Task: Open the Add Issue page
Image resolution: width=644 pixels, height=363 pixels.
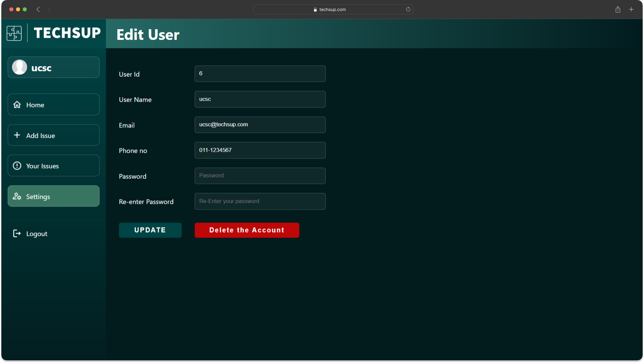Action: tap(53, 135)
